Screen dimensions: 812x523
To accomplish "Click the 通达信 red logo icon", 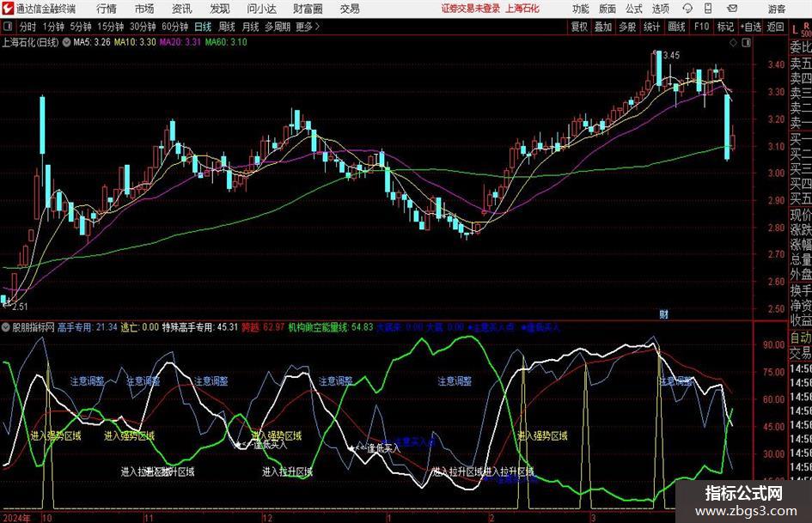I will pyautogui.click(x=8, y=9).
